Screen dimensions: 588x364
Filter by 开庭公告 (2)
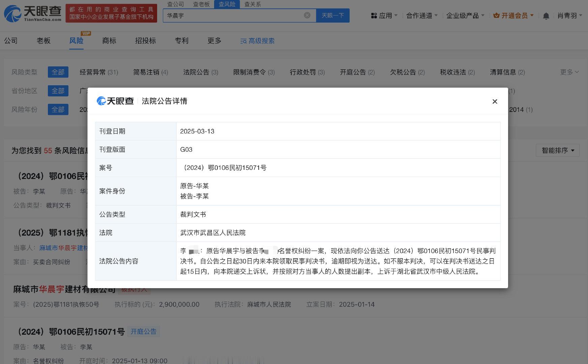click(357, 72)
